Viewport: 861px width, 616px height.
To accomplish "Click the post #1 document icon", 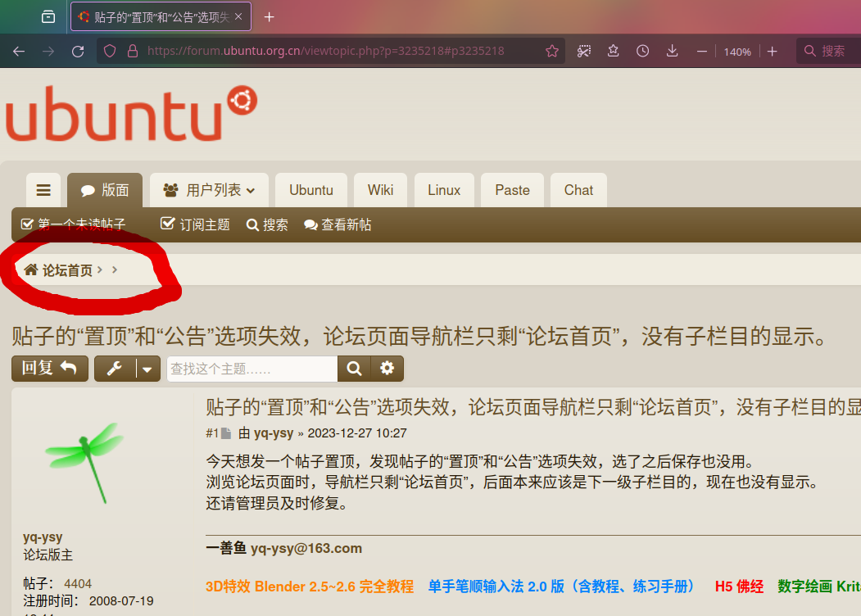I will [225, 433].
